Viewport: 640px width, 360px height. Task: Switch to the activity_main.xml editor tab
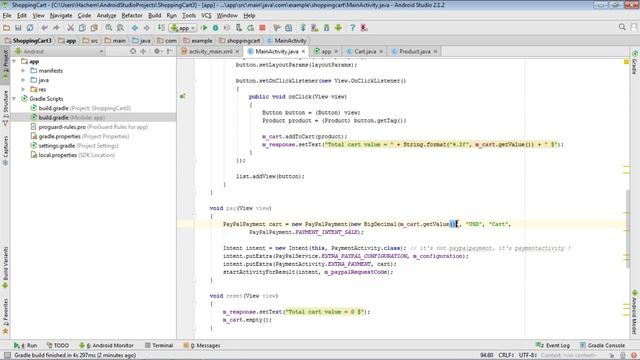click(x=210, y=51)
